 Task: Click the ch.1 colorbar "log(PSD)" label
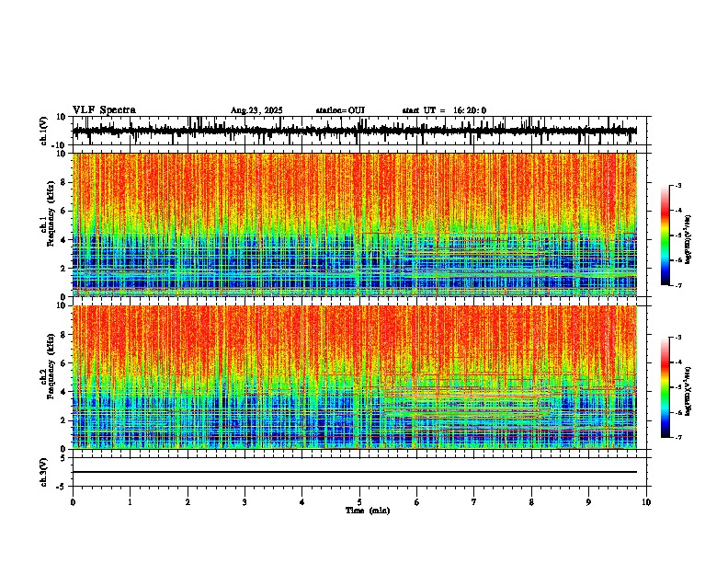688,240
